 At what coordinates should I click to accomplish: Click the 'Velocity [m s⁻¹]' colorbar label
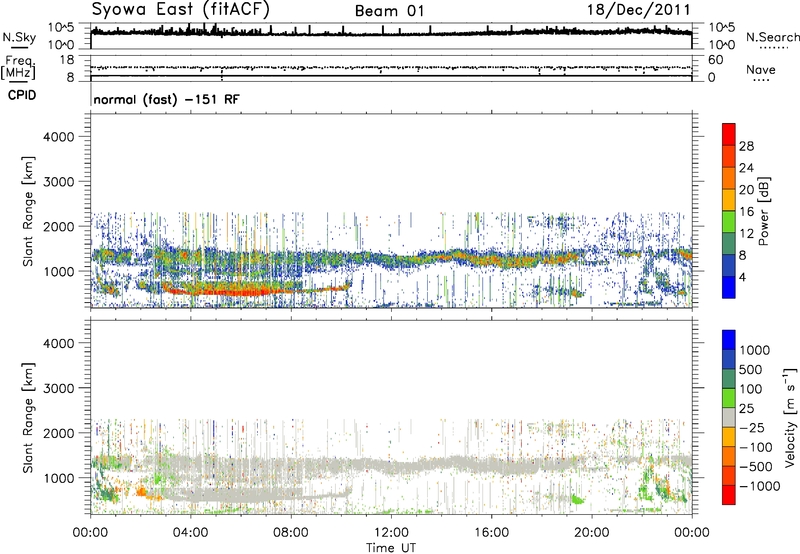(790, 417)
